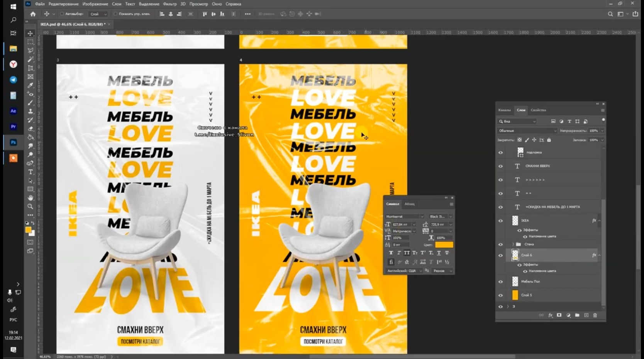Enable Показать упр. элем. checkbox
This screenshot has height=359, width=644.
click(x=115, y=14)
